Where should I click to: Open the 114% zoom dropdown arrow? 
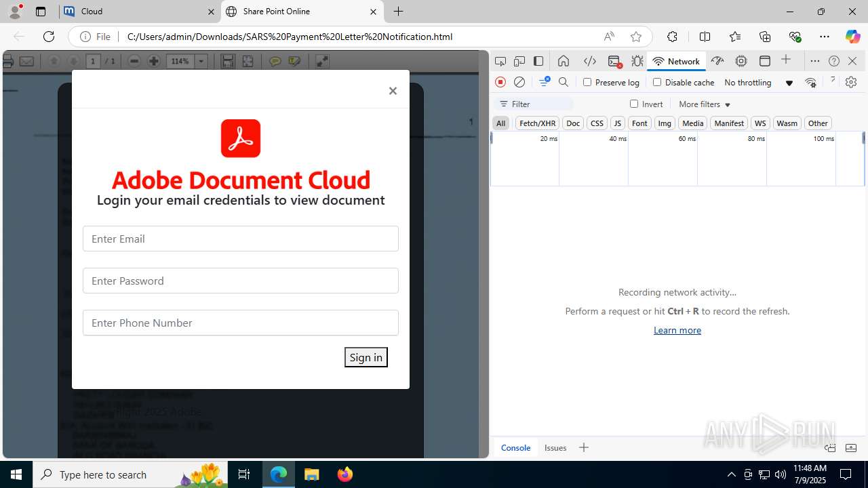click(x=201, y=61)
